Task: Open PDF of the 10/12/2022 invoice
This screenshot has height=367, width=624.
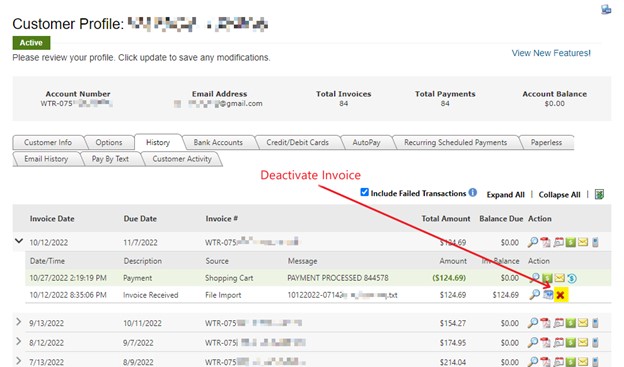Action: coord(545,242)
